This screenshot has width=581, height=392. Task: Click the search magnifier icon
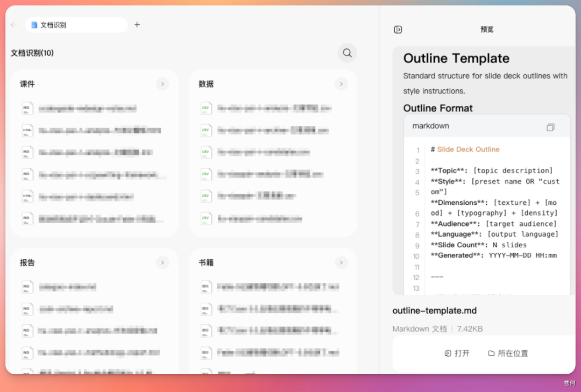pyautogui.click(x=347, y=53)
